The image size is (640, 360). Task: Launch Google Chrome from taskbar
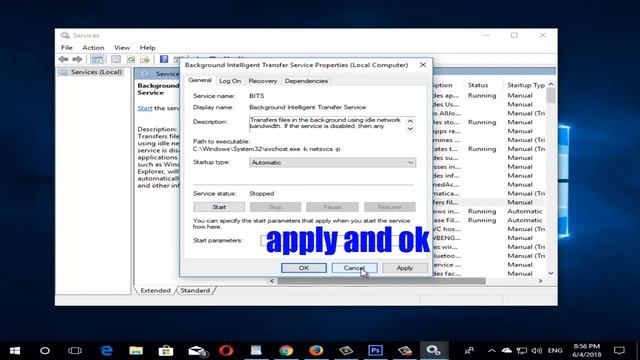click(x=286, y=351)
